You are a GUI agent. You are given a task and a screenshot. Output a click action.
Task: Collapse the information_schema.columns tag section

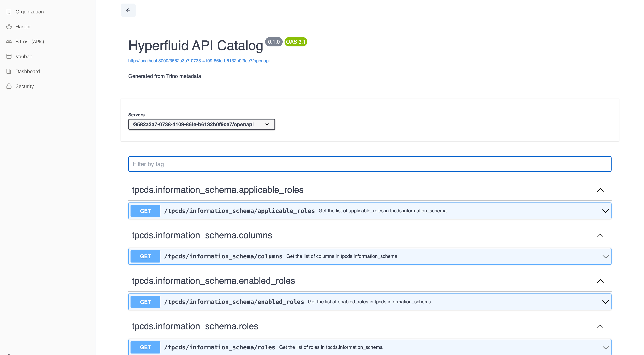[600, 235]
